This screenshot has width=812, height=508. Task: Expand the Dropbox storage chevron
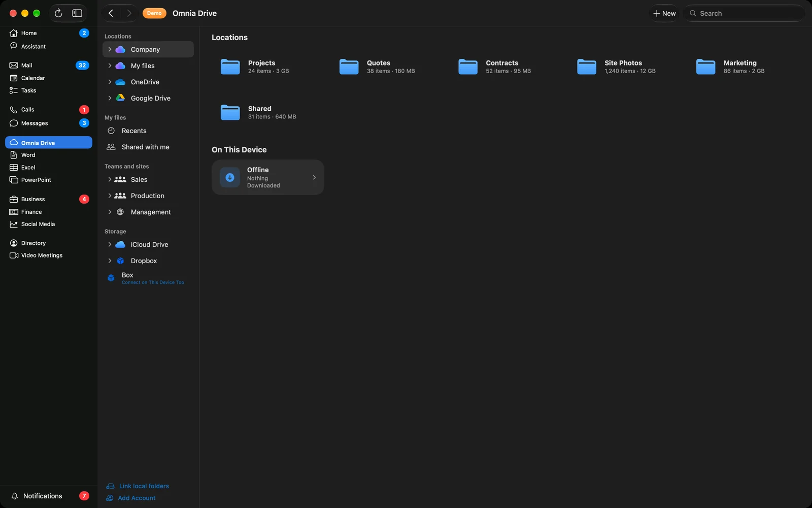(x=110, y=261)
